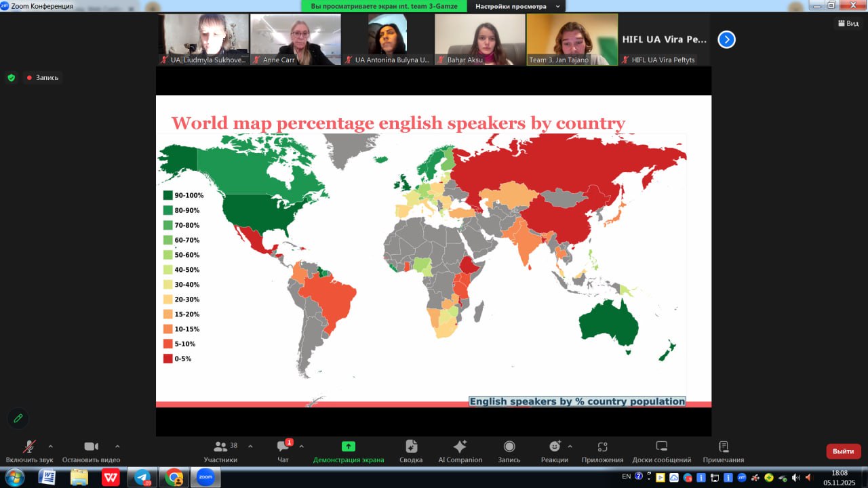Select Anne Carr's video thumbnail
The height and width of the screenshot is (488, 868).
(295, 39)
